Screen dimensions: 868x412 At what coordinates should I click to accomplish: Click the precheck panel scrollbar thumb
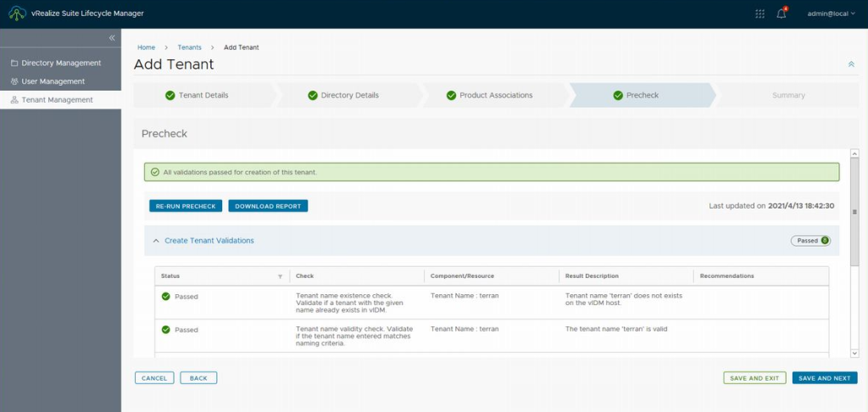tap(854, 211)
